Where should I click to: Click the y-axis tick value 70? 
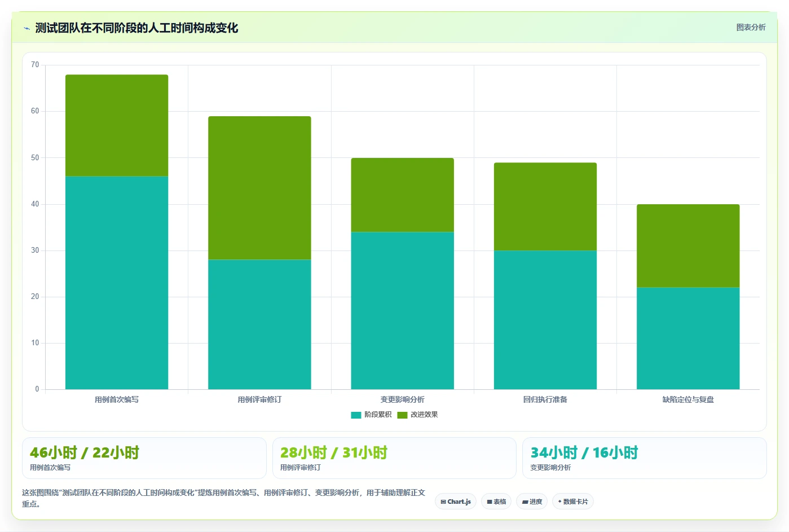pos(35,65)
